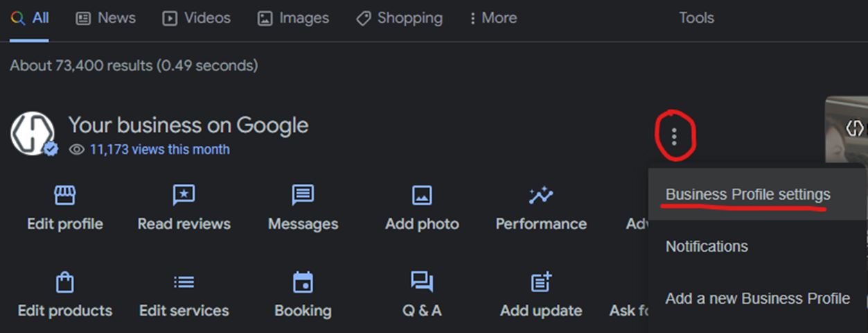Click the Add photo label
Viewport: 868px width, 333px height.
(x=422, y=224)
